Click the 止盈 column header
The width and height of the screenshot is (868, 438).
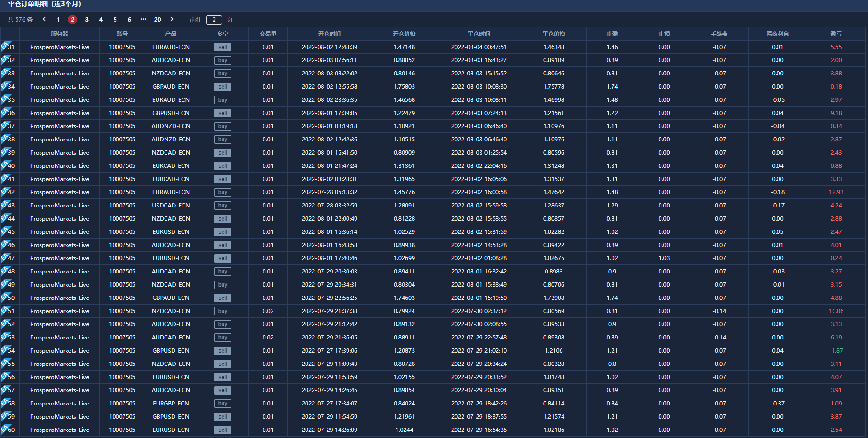[612, 34]
